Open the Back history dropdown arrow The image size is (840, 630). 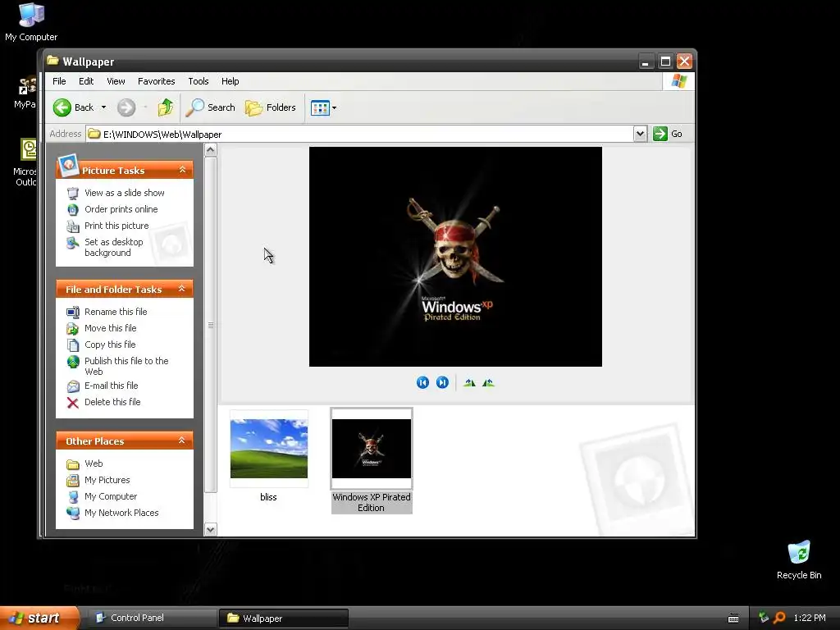tap(103, 107)
